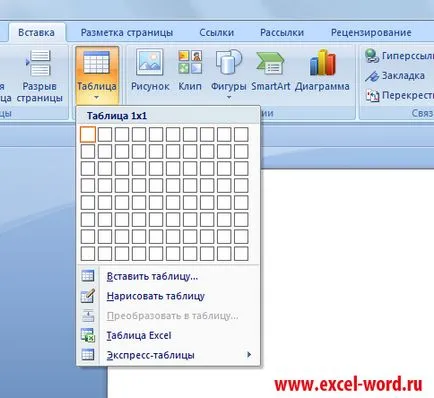Click the highlighted first grid cell
The height and width of the screenshot is (398, 434).
88,134
